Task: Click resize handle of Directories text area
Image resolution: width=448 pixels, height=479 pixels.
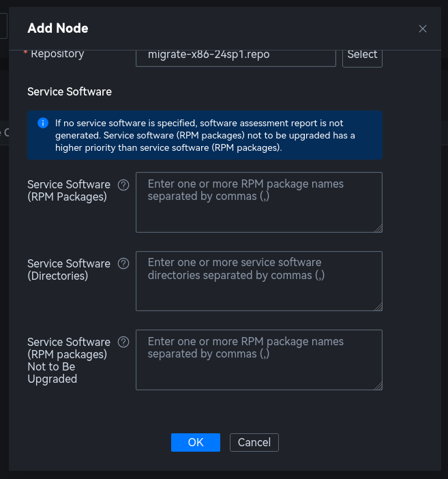Action: click(378, 307)
